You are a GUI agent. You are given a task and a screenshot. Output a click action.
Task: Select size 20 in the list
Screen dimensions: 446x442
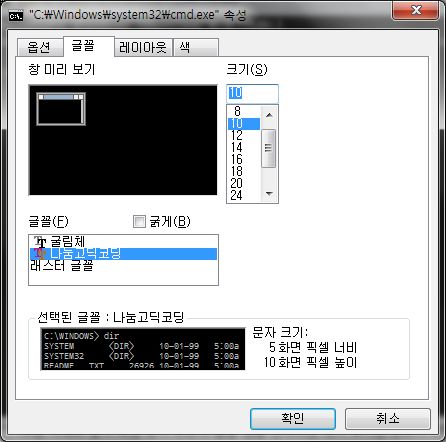[244, 183]
